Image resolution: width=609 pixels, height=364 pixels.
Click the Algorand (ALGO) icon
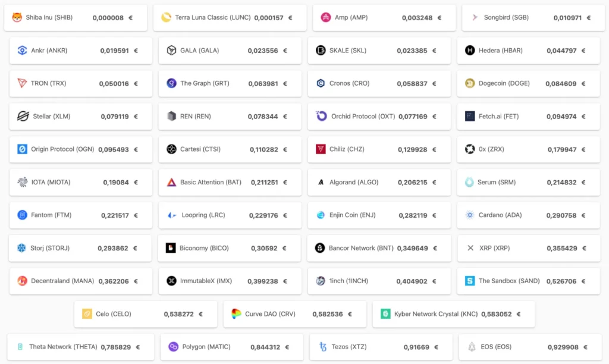321,182
